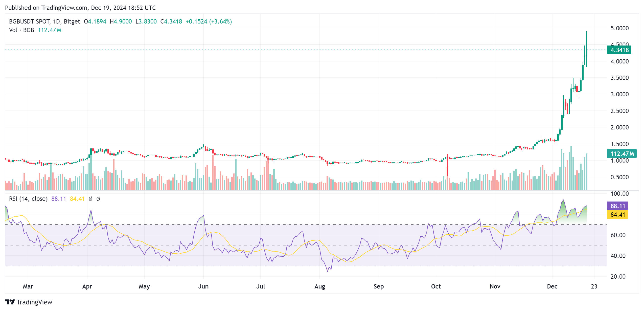This screenshot has width=644, height=311.
Task: Click the 2.5000 price axis label
Action: point(620,111)
